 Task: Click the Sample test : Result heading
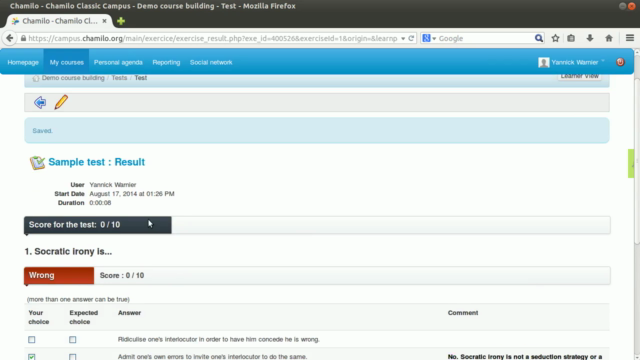click(96, 162)
